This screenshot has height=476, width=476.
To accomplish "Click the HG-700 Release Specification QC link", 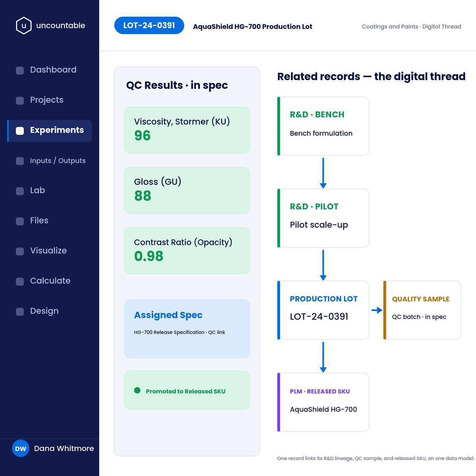I will pyautogui.click(x=179, y=332).
